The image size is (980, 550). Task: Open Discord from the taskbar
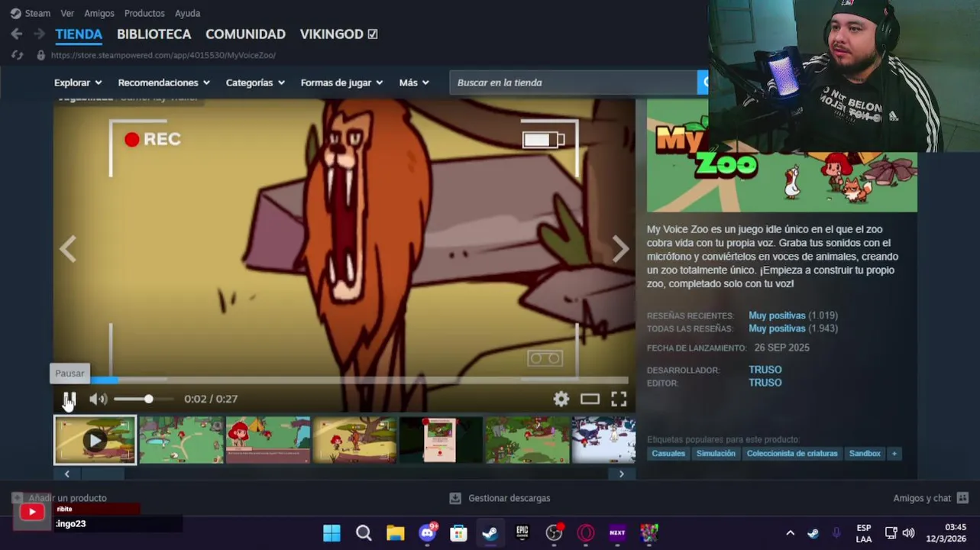427,532
